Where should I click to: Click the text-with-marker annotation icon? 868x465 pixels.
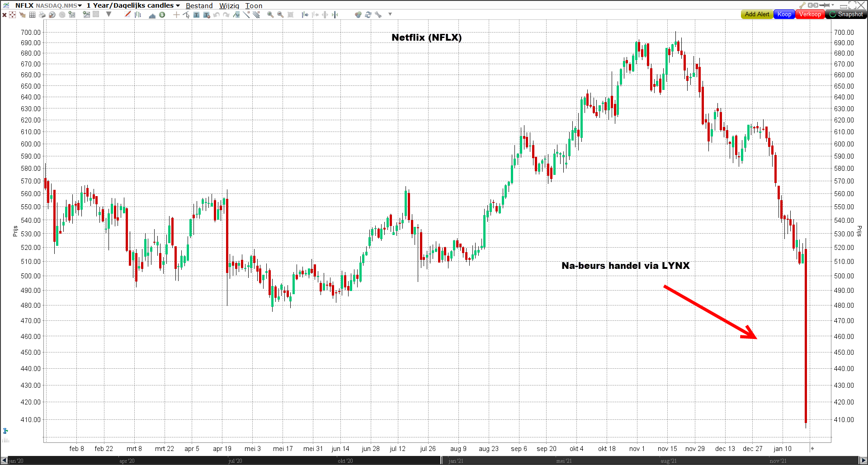[207, 14]
